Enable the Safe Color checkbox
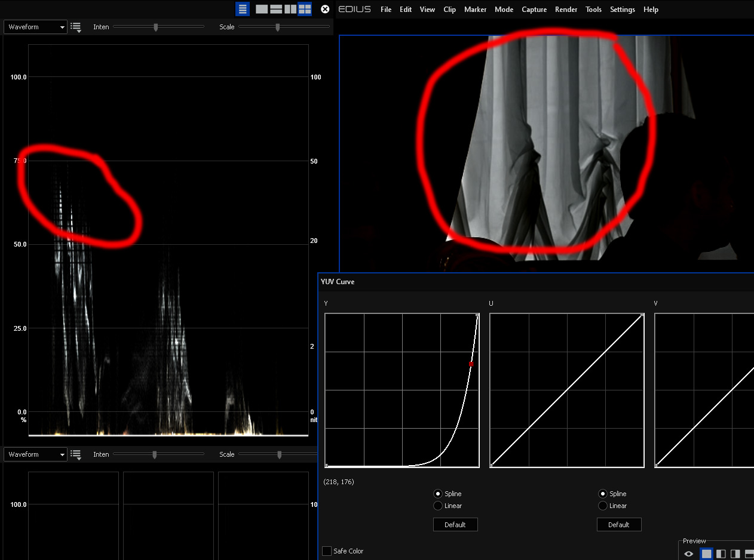 pos(327,551)
